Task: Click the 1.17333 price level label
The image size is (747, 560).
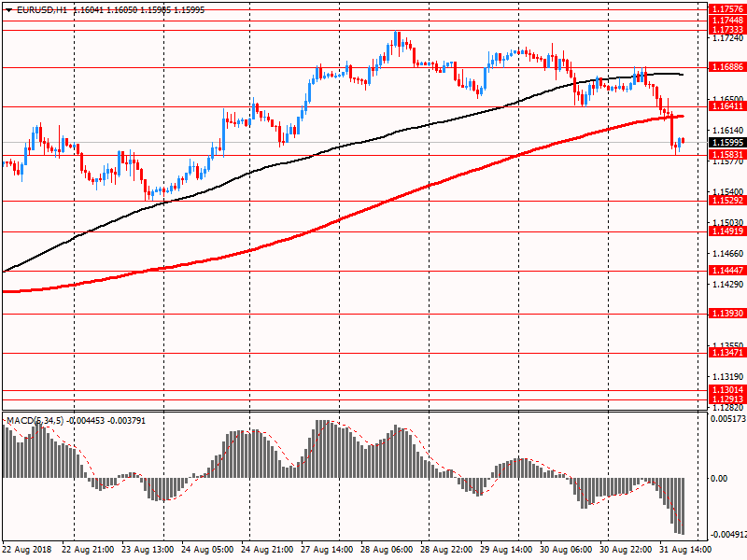Action: pos(727,30)
